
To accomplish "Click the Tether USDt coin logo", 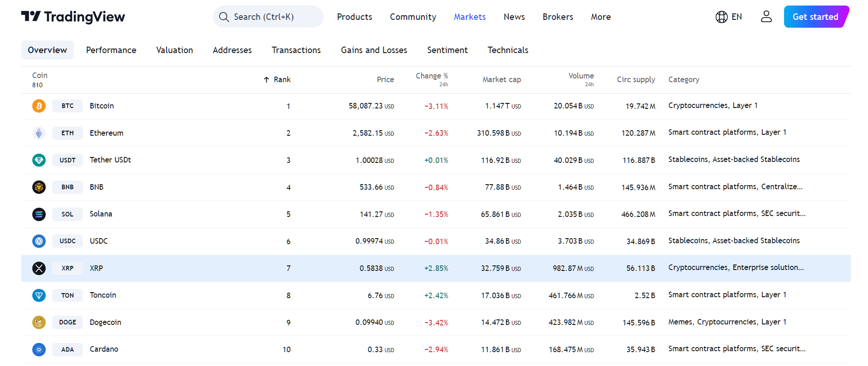I will [x=39, y=160].
